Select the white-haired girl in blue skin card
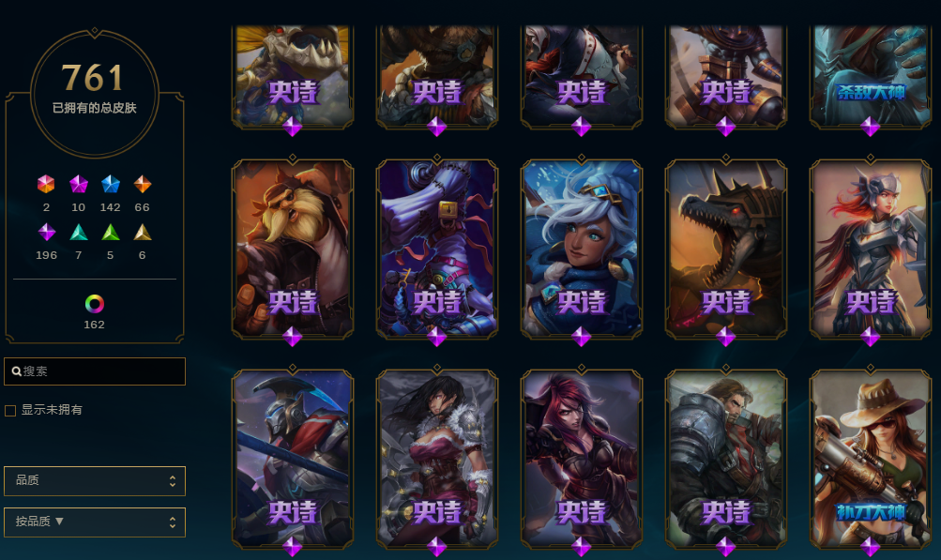This screenshot has height=560, width=941. click(x=582, y=249)
